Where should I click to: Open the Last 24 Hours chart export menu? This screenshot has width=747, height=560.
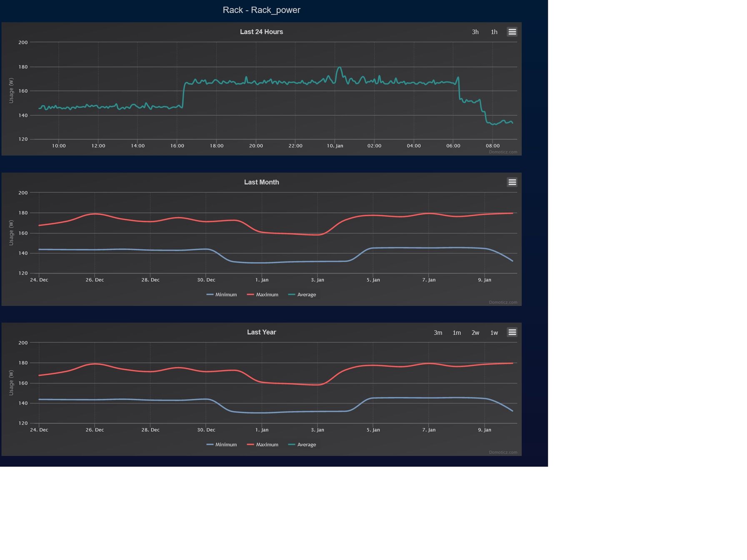click(512, 32)
